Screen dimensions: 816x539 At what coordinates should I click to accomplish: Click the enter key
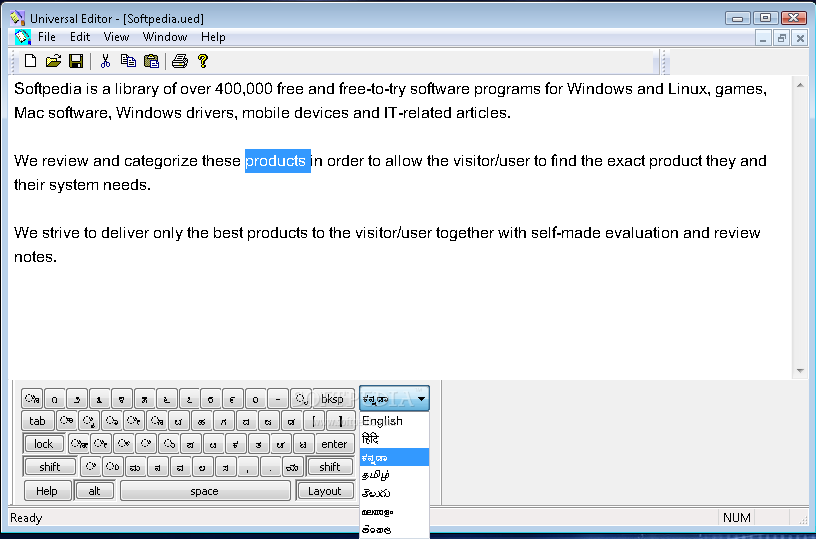pos(334,444)
